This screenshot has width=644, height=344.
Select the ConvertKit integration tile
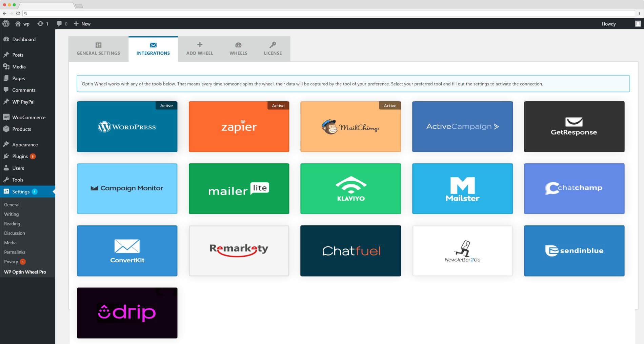[x=127, y=251]
